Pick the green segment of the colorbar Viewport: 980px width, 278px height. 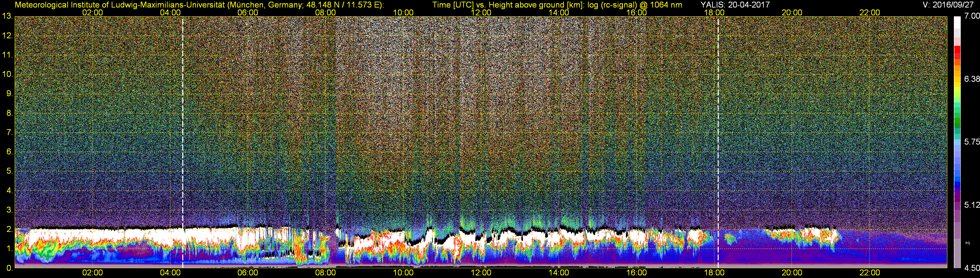coord(957,122)
